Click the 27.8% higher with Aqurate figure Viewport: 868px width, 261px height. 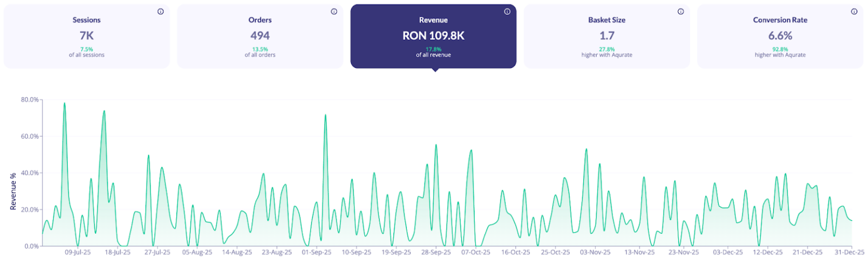click(606, 49)
